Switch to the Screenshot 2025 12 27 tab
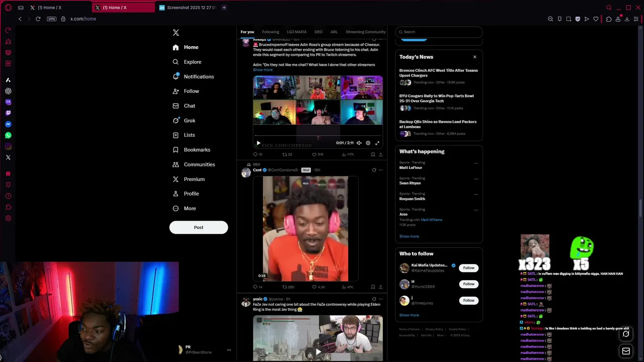This screenshot has width=644, height=362. point(187,8)
